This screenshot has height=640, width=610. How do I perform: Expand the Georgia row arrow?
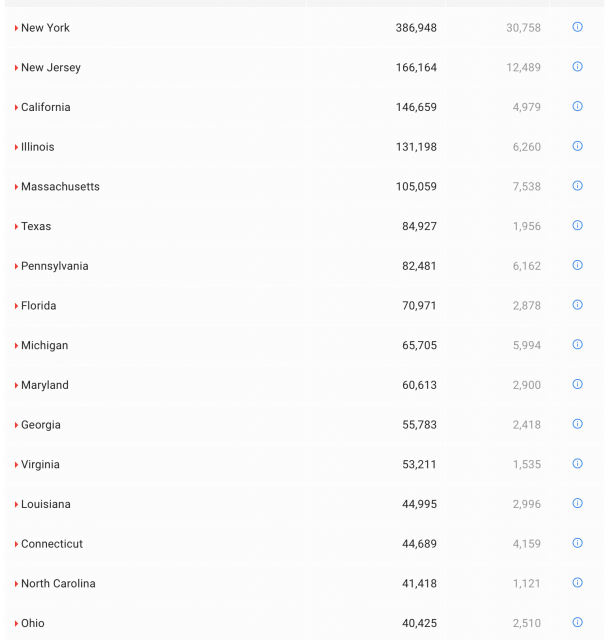pyautogui.click(x=16, y=425)
